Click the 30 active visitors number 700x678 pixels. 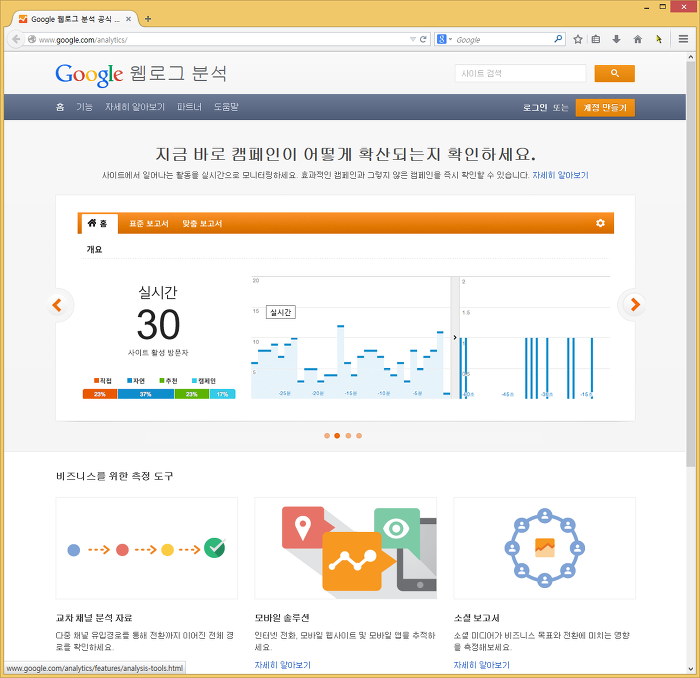pos(158,324)
